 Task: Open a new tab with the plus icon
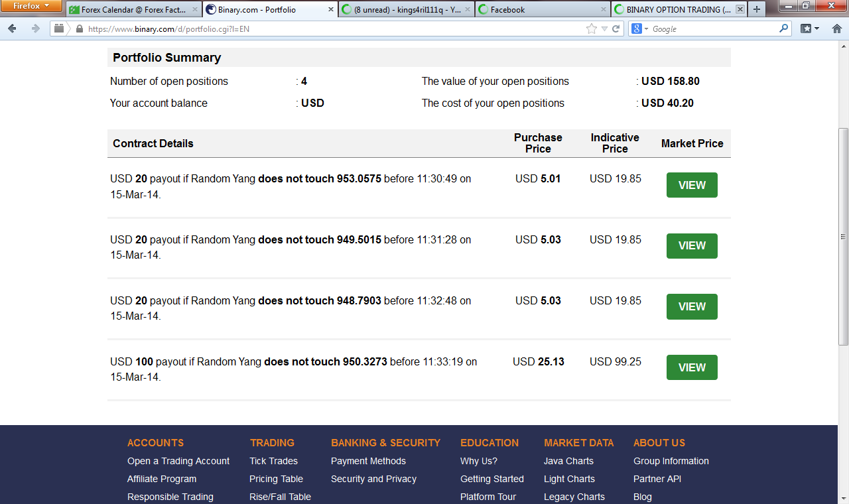coord(757,9)
